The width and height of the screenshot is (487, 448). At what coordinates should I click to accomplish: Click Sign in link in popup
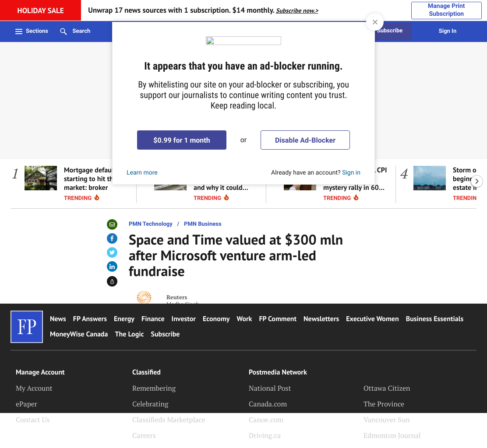click(x=351, y=172)
